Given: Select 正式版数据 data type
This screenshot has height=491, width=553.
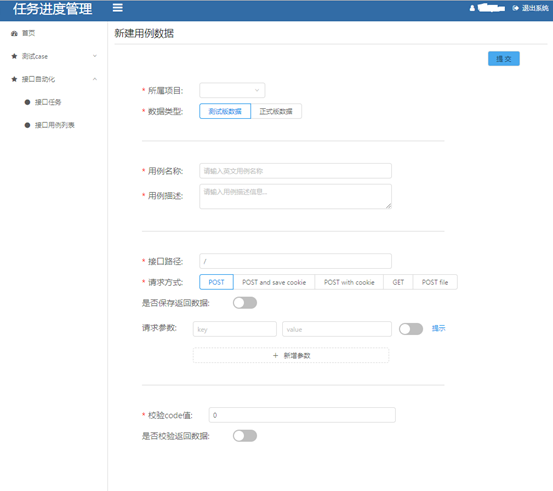Looking at the screenshot, I should pyautogui.click(x=276, y=111).
